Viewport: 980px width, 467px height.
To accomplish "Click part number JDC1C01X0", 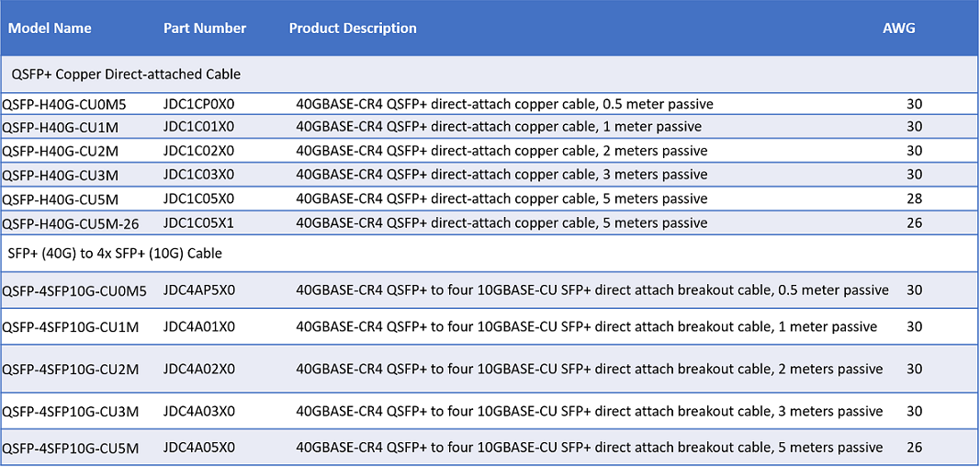I will [x=198, y=127].
